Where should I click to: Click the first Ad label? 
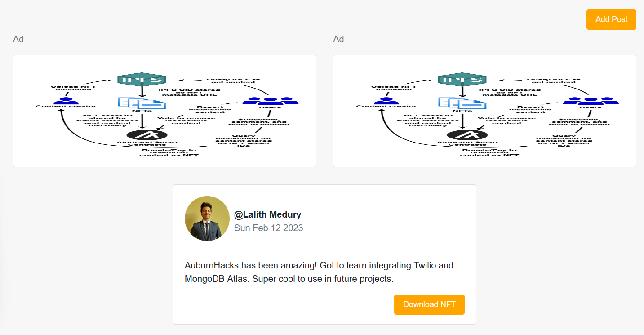point(18,39)
